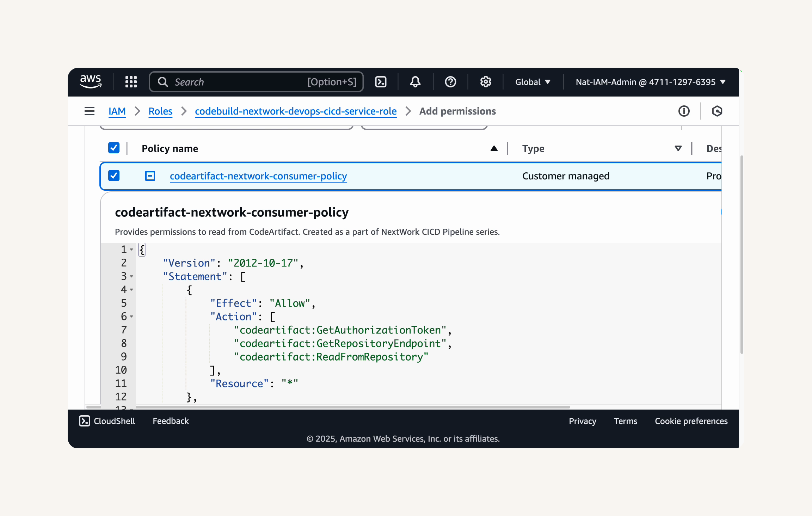Viewport: 812px width, 516px height.
Task: Click the hexagon tools panel icon
Action: tap(717, 111)
